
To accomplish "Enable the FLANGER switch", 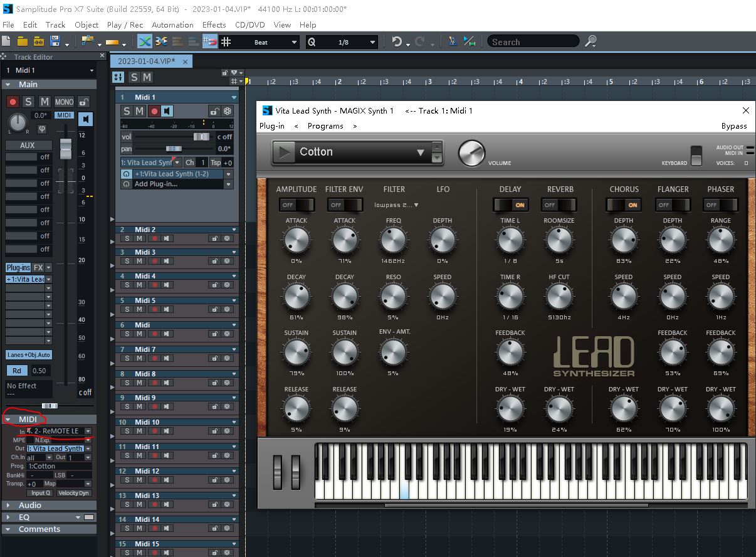I will click(x=673, y=204).
